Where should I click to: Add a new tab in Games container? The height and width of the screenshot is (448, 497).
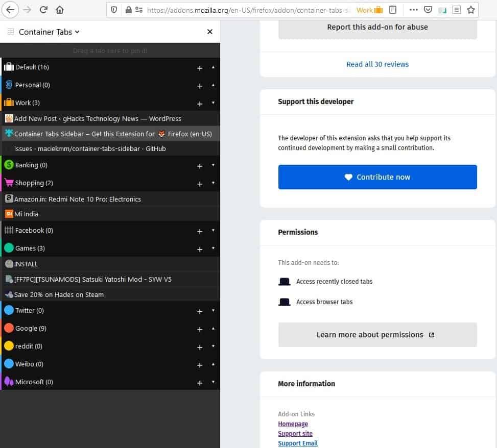[x=200, y=250]
